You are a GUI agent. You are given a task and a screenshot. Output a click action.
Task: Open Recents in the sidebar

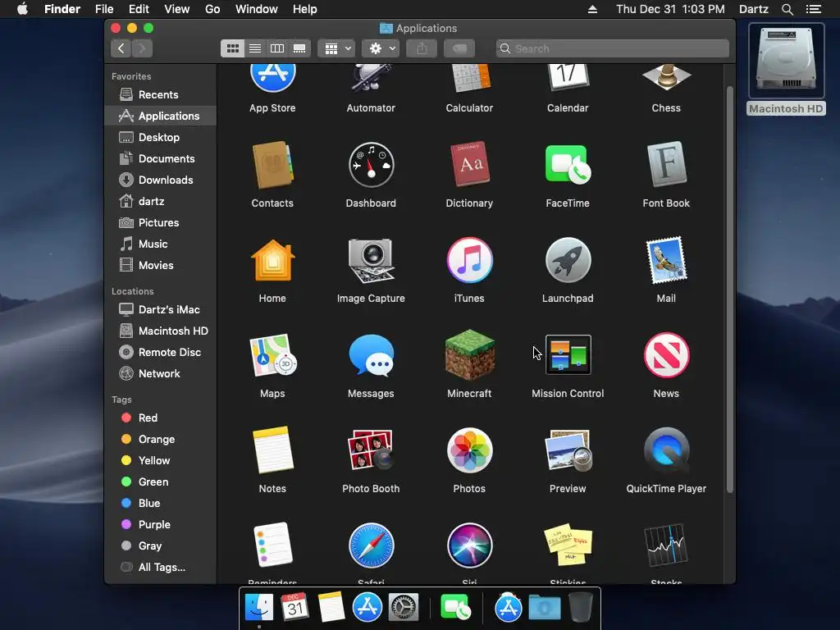(x=160, y=95)
